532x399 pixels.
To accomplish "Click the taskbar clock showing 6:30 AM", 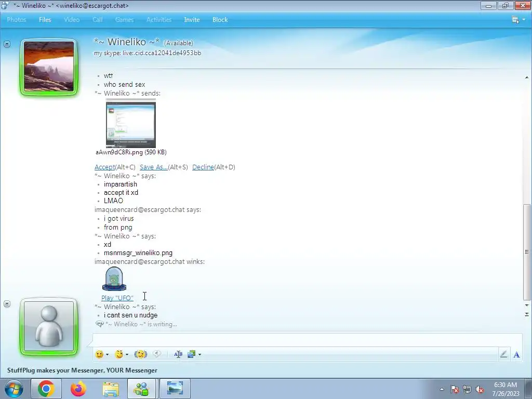I will pyautogui.click(x=506, y=389).
